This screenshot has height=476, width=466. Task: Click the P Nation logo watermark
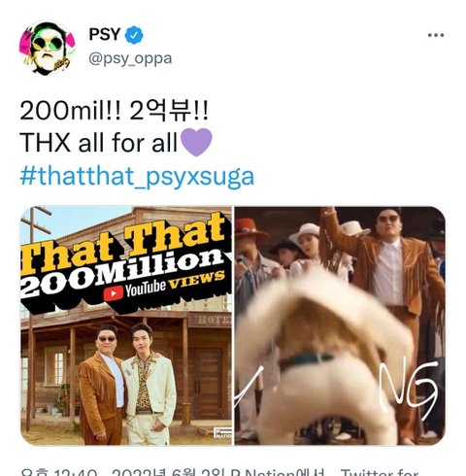coord(223,433)
